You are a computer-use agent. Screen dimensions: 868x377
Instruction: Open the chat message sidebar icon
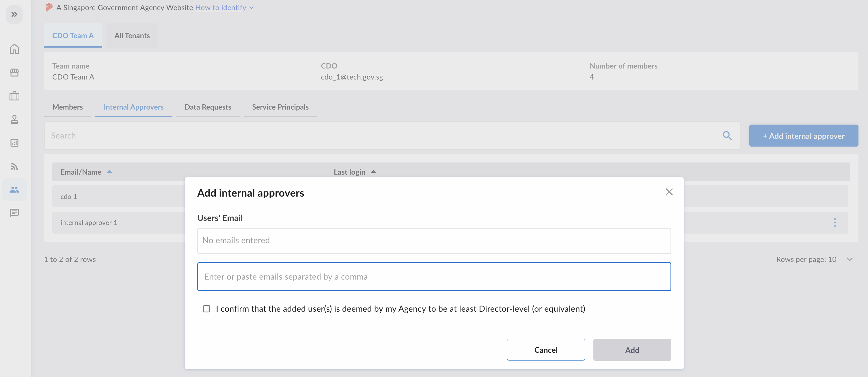coord(14,213)
